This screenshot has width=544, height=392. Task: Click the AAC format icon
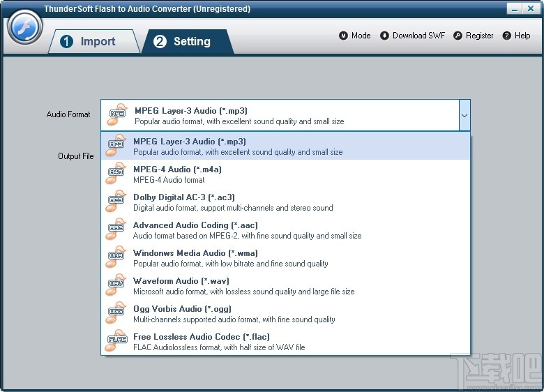coord(116,229)
